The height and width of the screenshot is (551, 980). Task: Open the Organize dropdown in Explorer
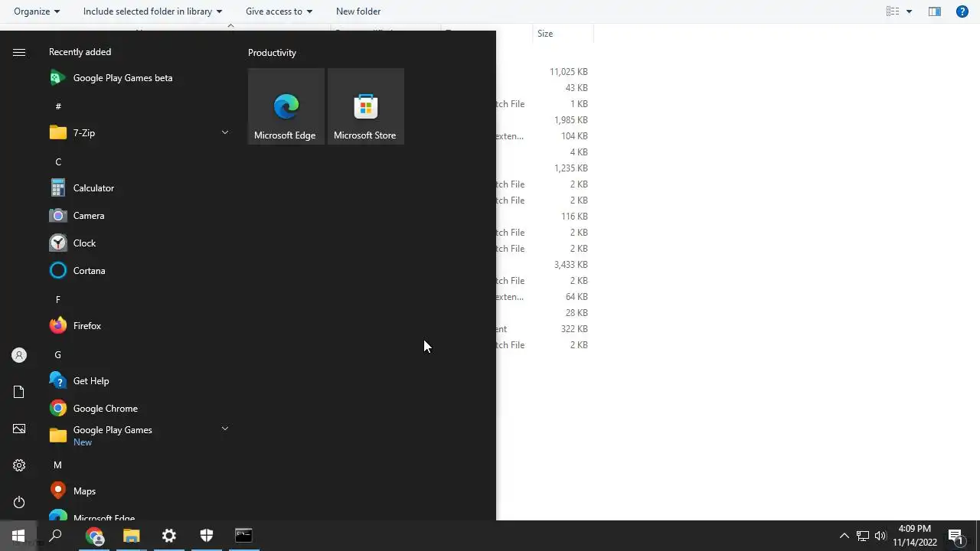[37, 11]
